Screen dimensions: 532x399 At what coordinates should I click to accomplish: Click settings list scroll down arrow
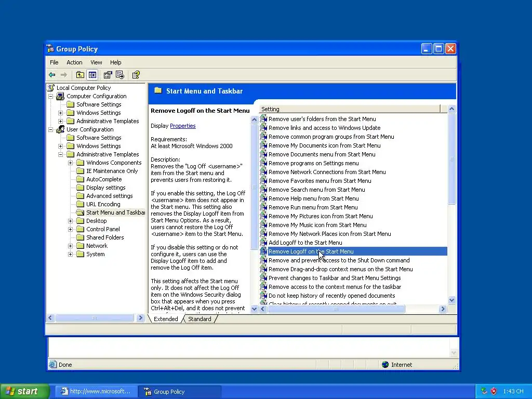tap(451, 300)
